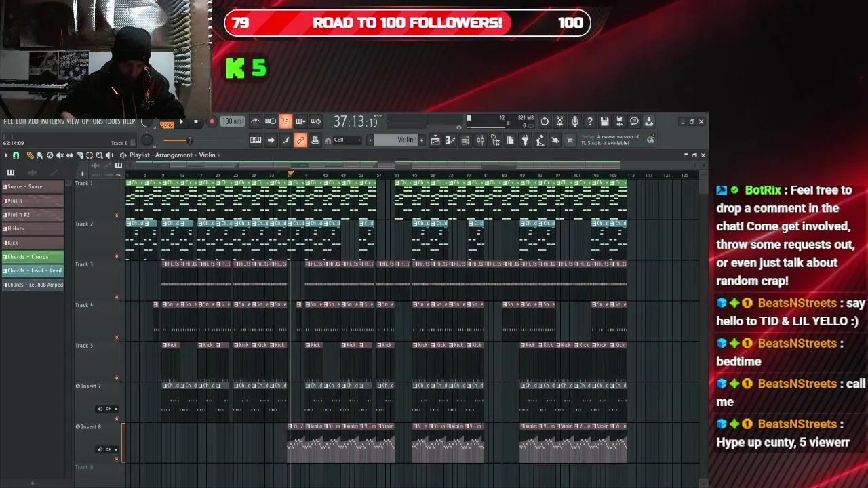This screenshot has height=488, width=868.
Task: Select the slip tool in playlist
Action: [x=70, y=155]
